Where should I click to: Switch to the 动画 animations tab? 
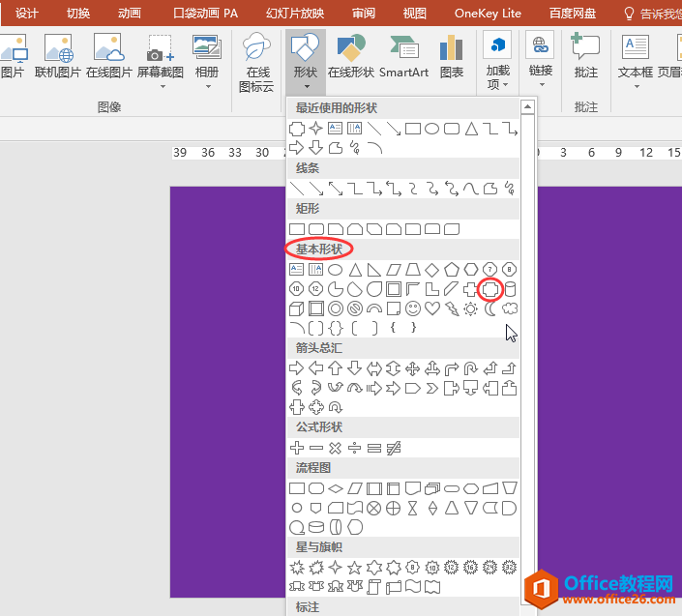[x=130, y=14]
